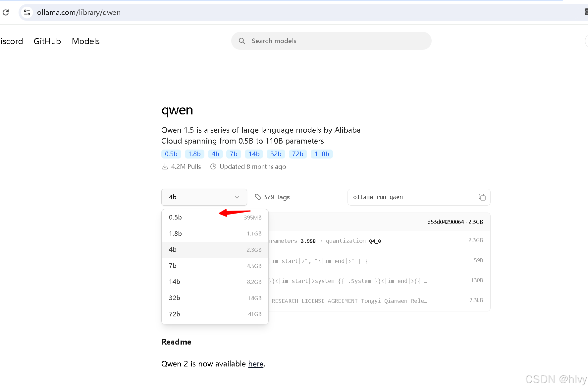Image resolution: width=588 pixels, height=389 pixels.
Task: Collapse the 4b model size dropdown
Action: point(204,197)
